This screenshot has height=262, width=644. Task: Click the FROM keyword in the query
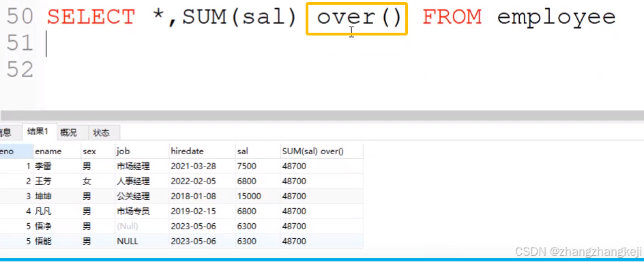pyautogui.click(x=452, y=17)
